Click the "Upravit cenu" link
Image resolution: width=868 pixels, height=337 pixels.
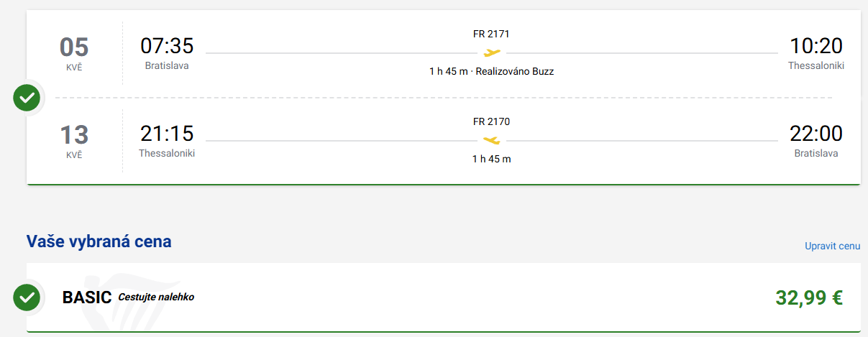pos(832,246)
